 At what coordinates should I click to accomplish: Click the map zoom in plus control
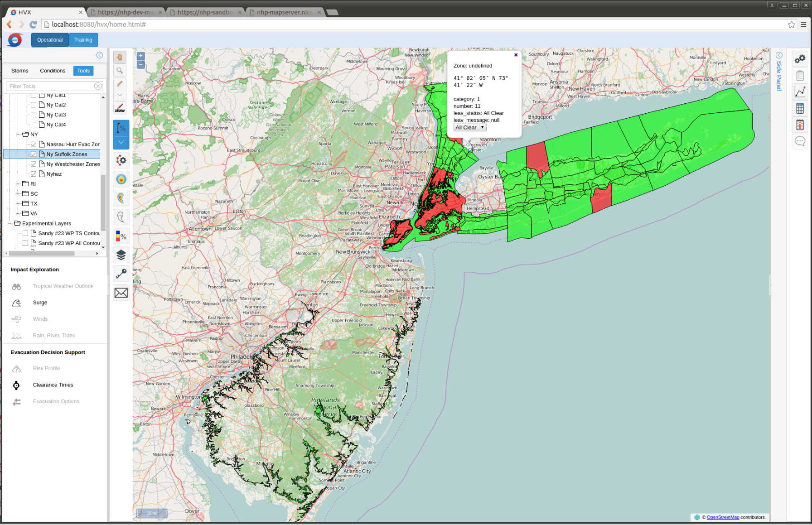coord(141,56)
